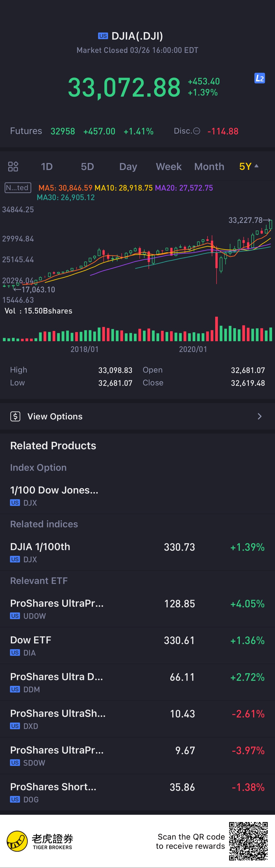This screenshot has width=275, height=868.
Task: Select the Week chart tab
Action: [169, 166]
